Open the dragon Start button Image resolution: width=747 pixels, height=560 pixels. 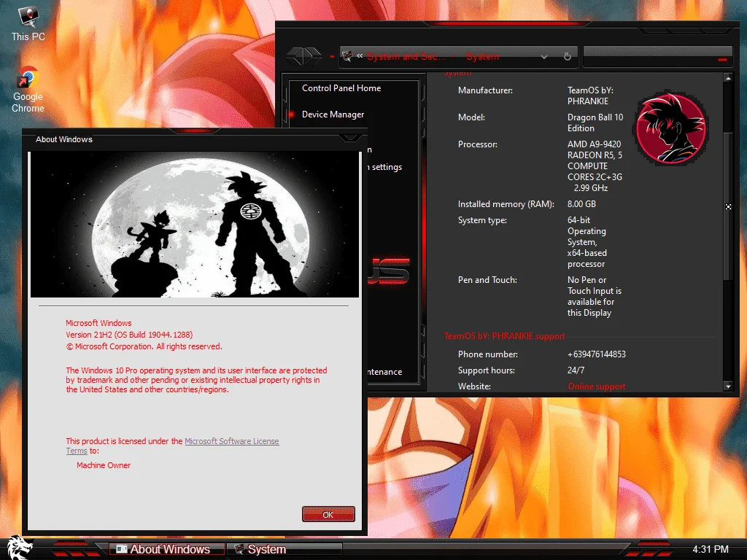(19, 547)
